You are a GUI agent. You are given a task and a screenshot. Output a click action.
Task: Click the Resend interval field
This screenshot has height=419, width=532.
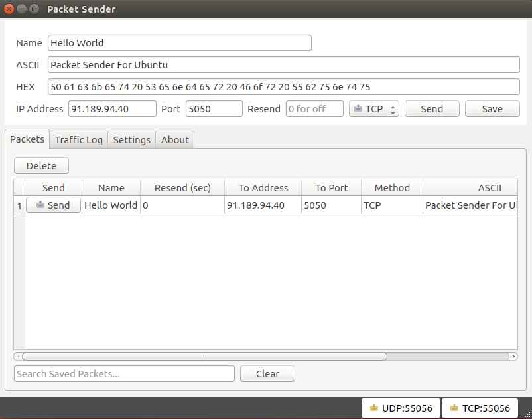(x=314, y=109)
